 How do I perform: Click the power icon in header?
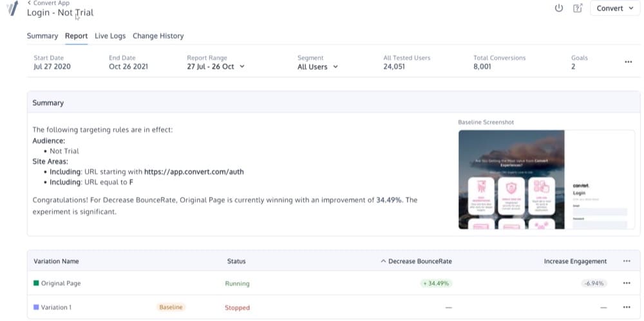[558, 8]
